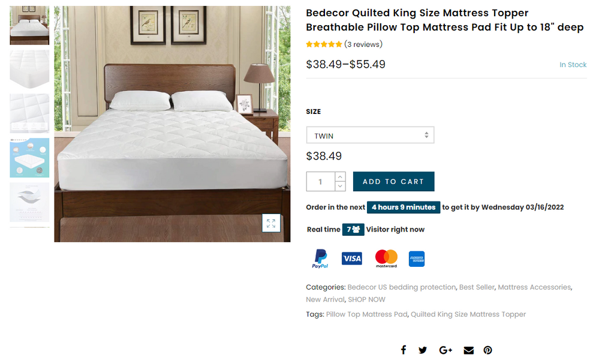Screen dimensions: 614x364
Task: Share product on Twitter icon
Action: click(x=423, y=350)
